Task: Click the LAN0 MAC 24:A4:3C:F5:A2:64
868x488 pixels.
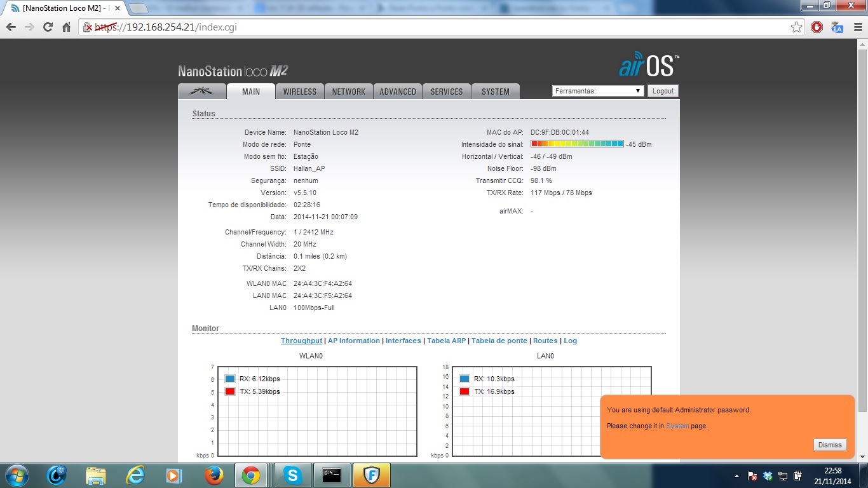Action: pyautogui.click(x=323, y=295)
